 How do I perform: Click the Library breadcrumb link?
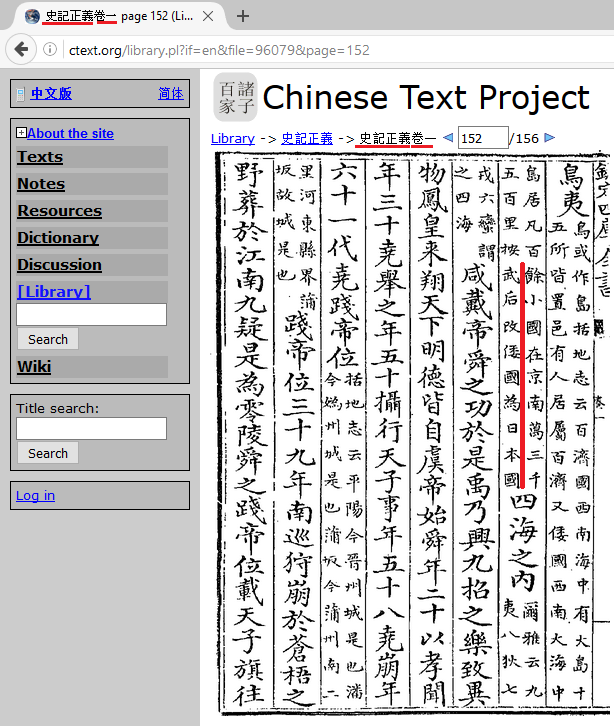click(x=232, y=138)
